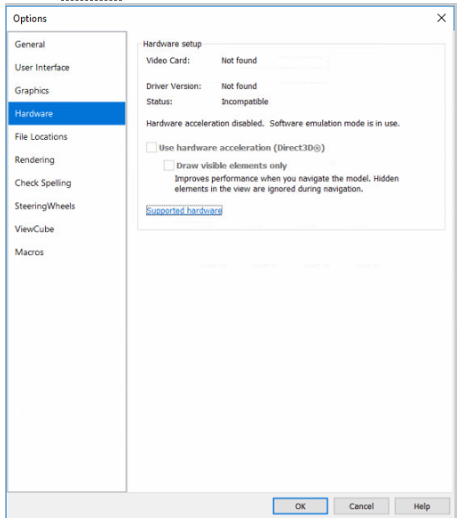Open the Supported hardware link
The width and height of the screenshot is (463, 524).
pos(184,211)
